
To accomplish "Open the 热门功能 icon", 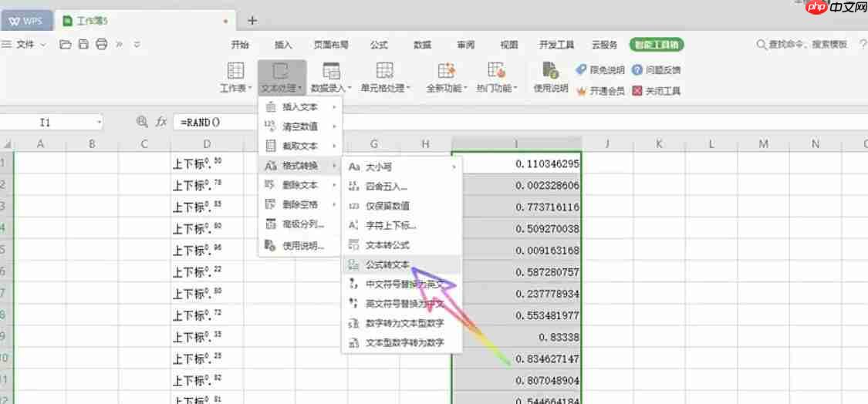I will coord(496,71).
